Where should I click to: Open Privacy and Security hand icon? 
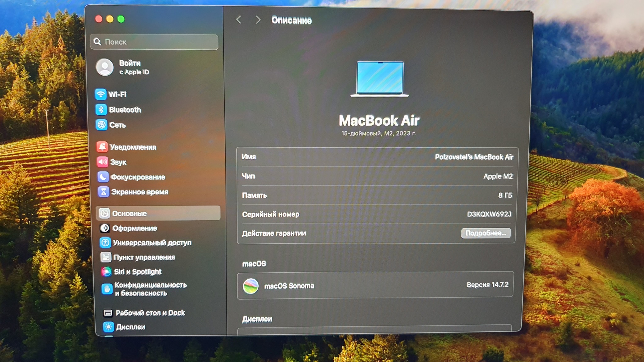[107, 289]
